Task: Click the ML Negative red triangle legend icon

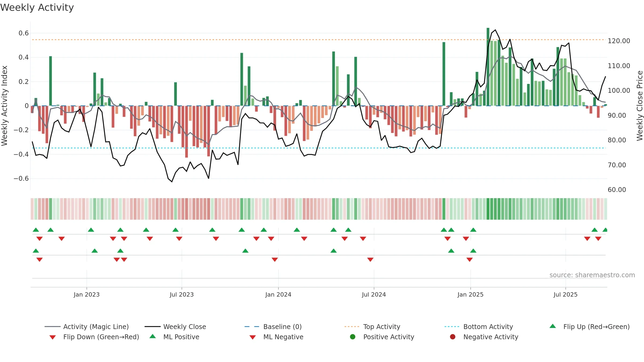Action: (253, 337)
